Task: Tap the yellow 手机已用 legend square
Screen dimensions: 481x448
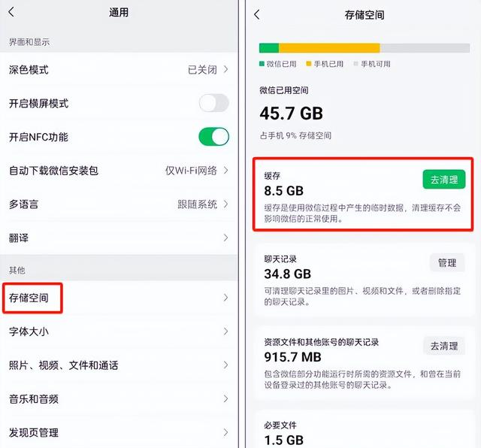Action: [x=309, y=65]
